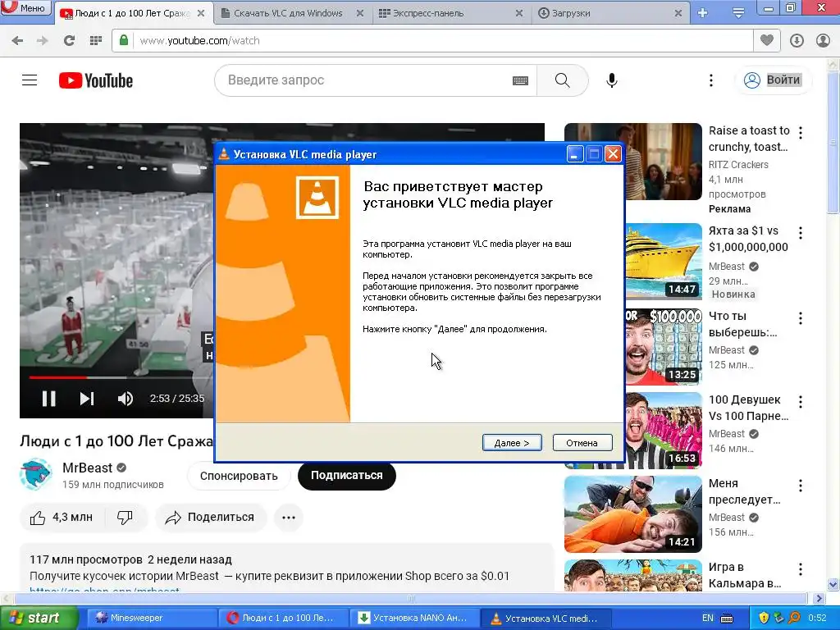
Task: Skip to next video
Action: [x=87, y=399]
